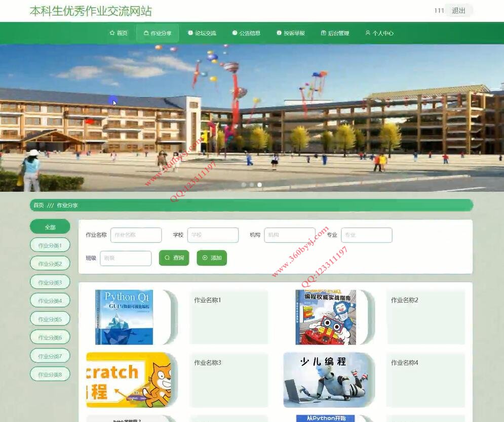Click 首页 in the breadcrumb bar
Screen dimensions: 504x422
click(38, 205)
